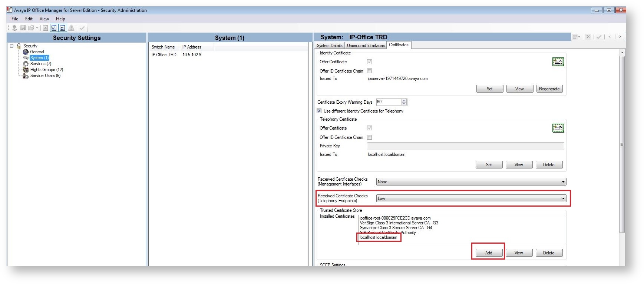Image resolution: width=644 pixels, height=284 pixels.
Task: Click the Identity Certificate badge icon
Action: [x=558, y=62]
